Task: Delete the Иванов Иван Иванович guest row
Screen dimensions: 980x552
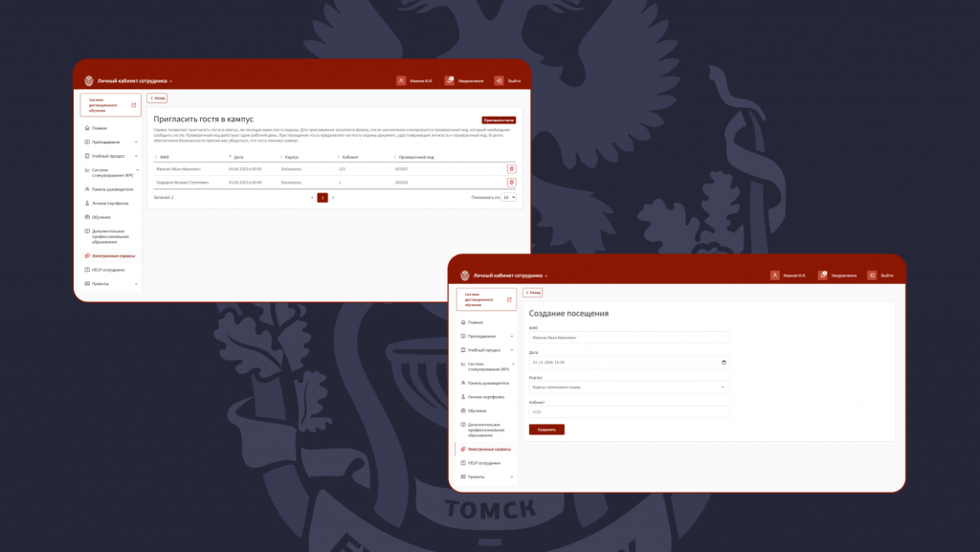Action: click(511, 168)
